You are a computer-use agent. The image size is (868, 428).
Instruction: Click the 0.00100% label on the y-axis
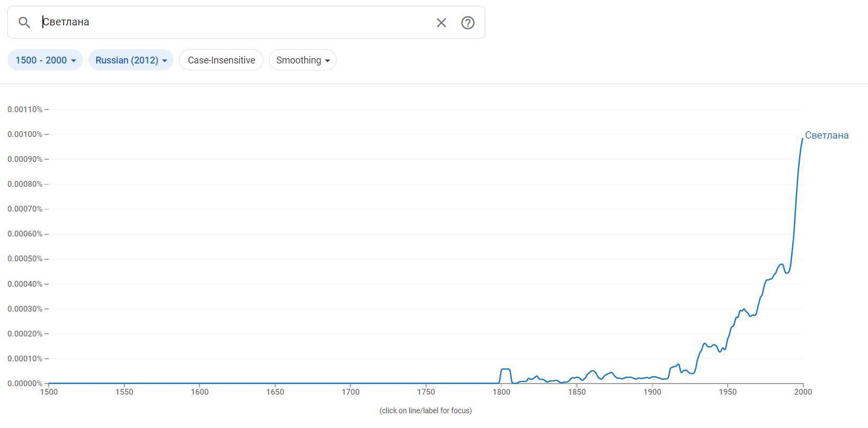[25, 134]
